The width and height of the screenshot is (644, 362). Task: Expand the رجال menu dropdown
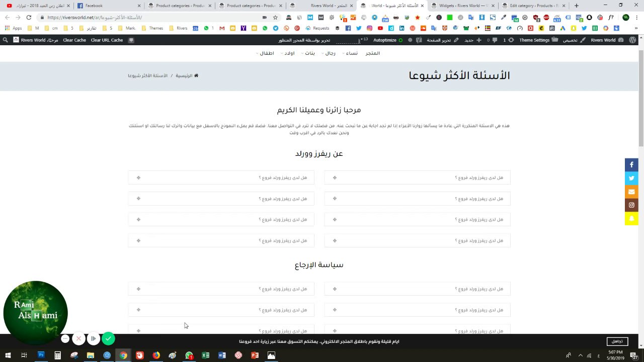pos(329,53)
